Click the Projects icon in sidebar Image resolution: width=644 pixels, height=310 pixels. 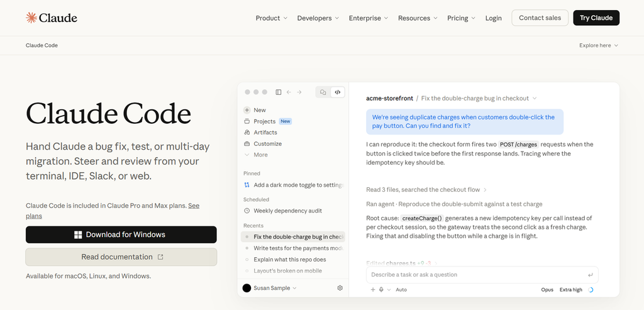(247, 121)
